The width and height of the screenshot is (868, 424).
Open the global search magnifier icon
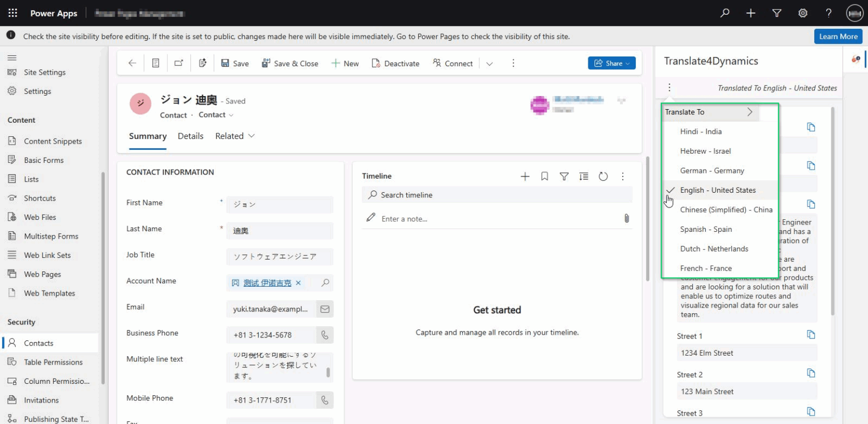pos(725,12)
